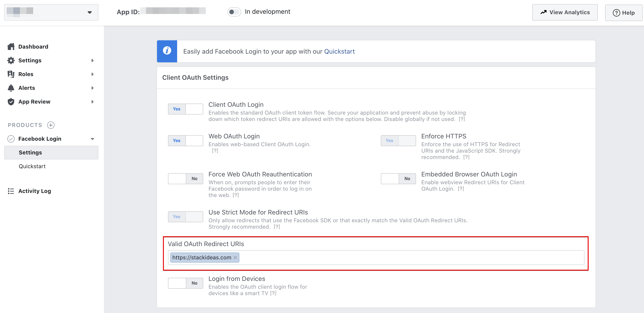Viewport: 644px width, 313px height.
Task: Click the App Review shield icon
Action: pyautogui.click(x=11, y=102)
